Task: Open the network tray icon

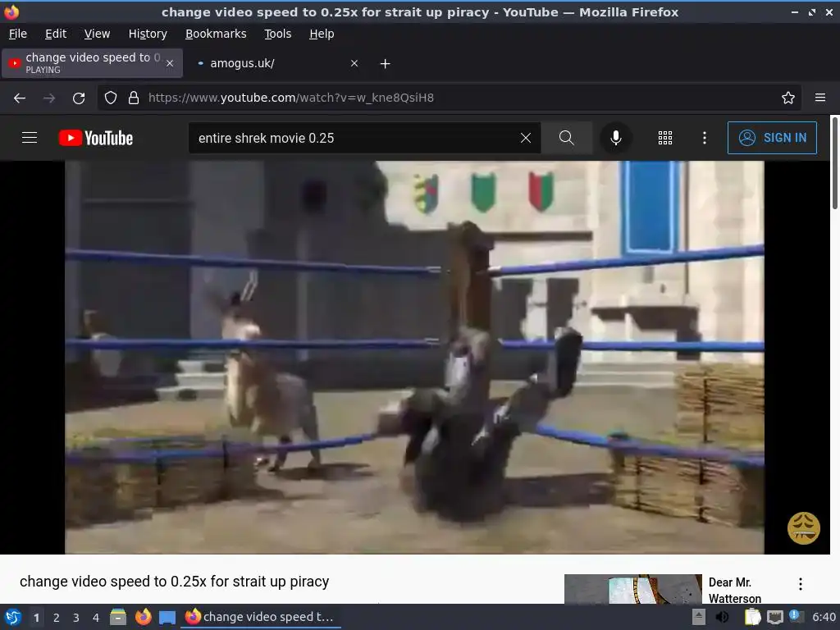Action: tap(774, 617)
